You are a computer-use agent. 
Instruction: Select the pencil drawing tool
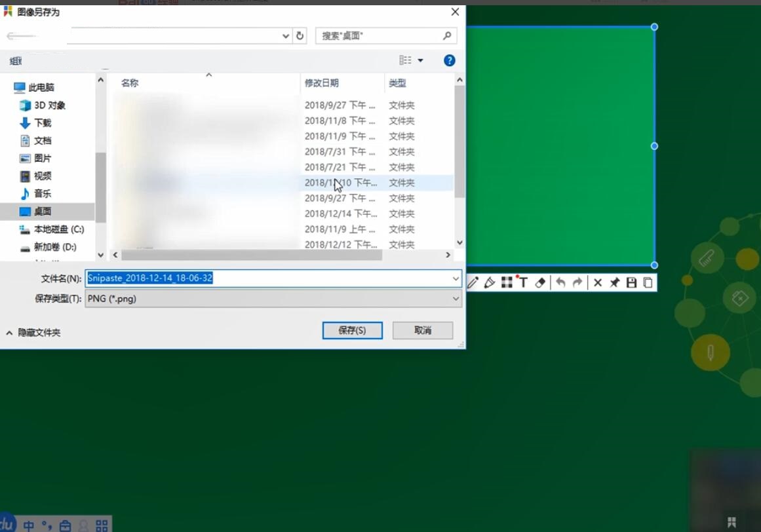click(473, 282)
